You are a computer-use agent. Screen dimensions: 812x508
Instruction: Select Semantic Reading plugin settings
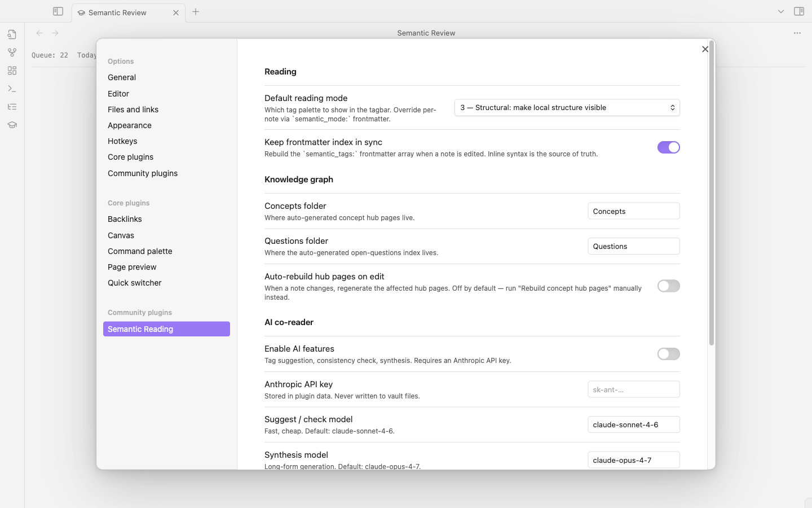(x=166, y=329)
